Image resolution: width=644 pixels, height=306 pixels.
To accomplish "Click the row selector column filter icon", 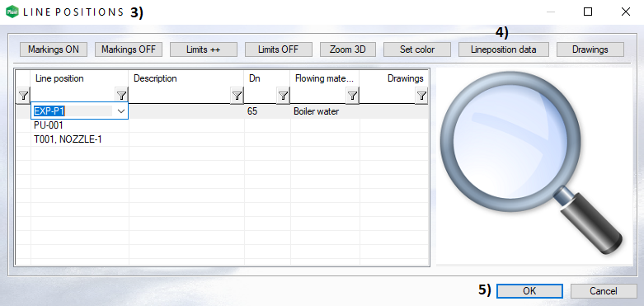I will pos(23,96).
